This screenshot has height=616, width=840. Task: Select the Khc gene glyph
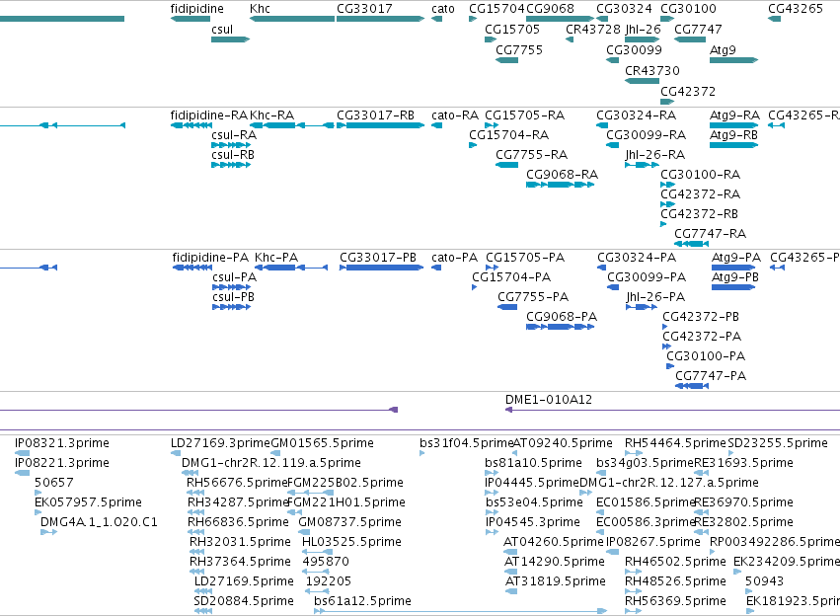(x=292, y=19)
